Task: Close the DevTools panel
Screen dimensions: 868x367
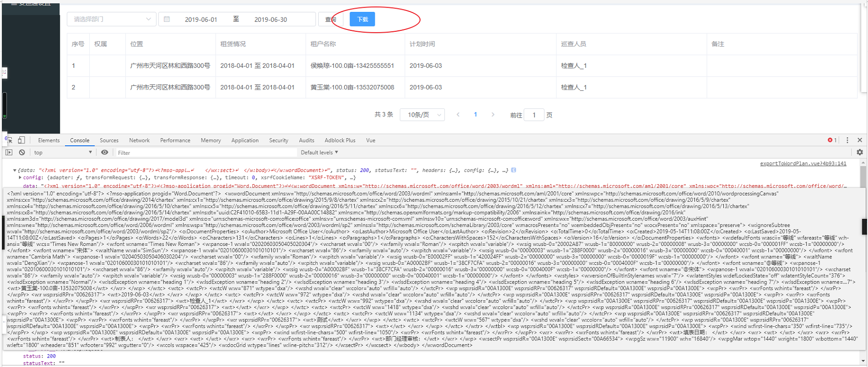Action: point(859,140)
